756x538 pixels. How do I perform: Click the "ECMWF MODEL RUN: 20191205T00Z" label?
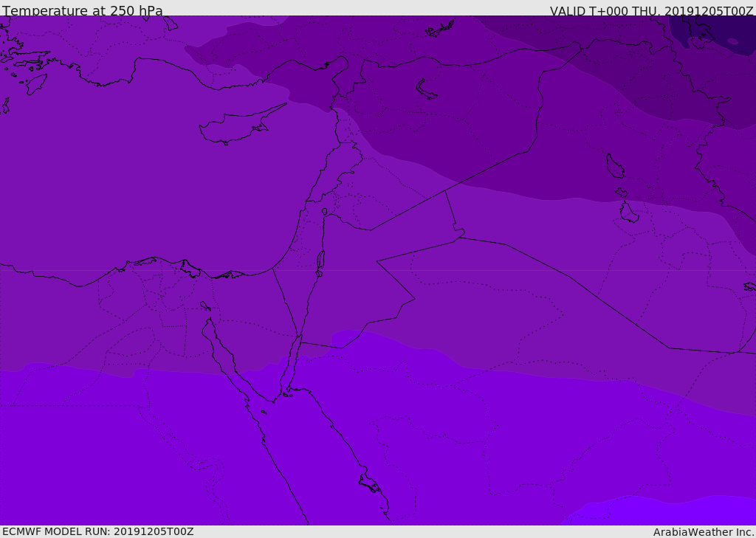[x=98, y=531]
